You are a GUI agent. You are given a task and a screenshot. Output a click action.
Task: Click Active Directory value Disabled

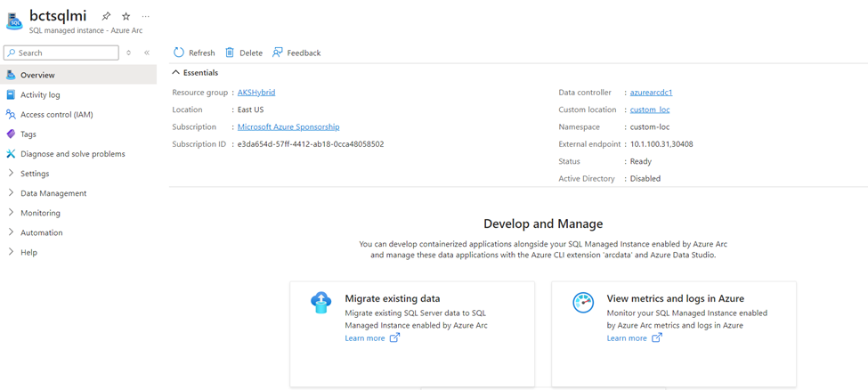645,178
